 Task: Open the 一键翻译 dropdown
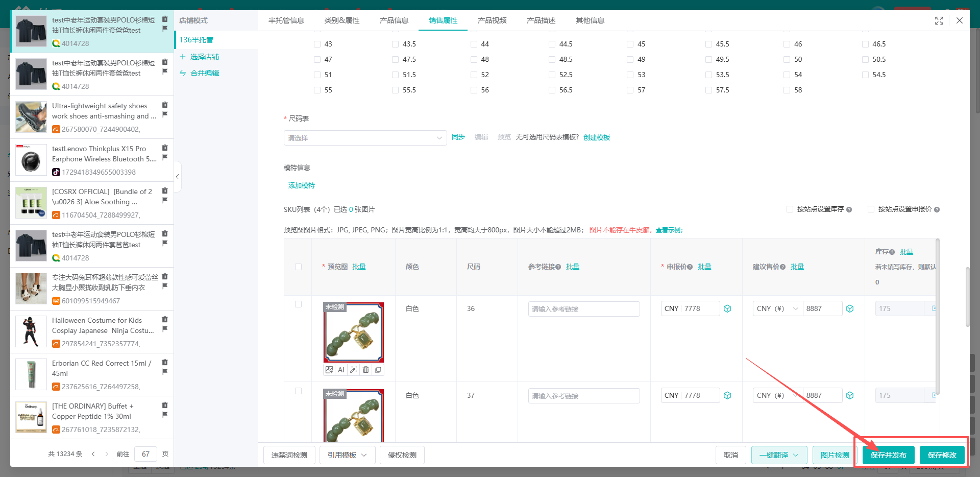coord(779,455)
